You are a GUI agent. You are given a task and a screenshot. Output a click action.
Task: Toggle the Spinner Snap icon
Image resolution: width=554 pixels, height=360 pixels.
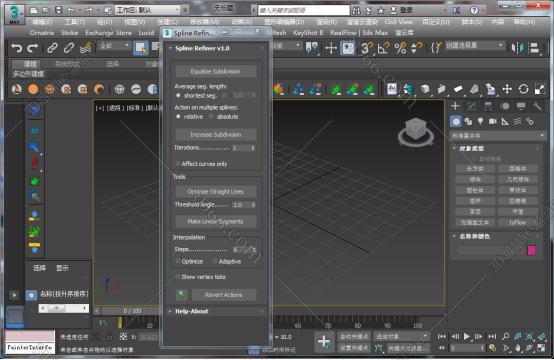point(416,48)
